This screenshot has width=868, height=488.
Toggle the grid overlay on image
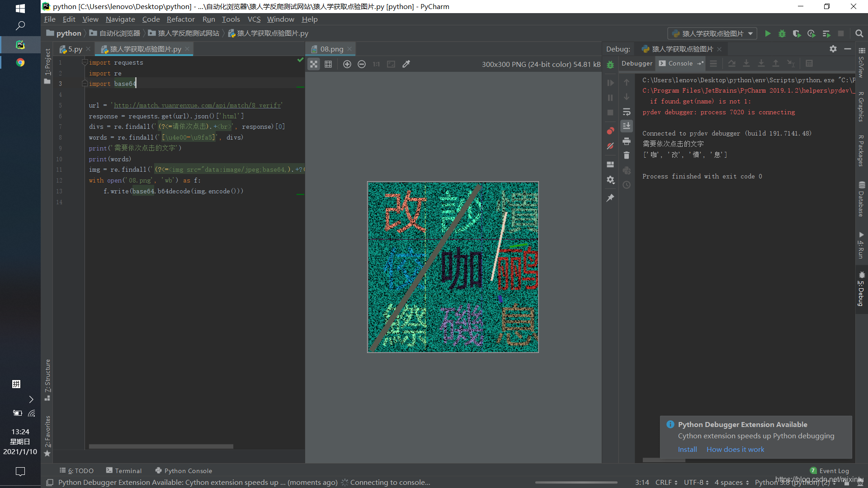click(328, 64)
